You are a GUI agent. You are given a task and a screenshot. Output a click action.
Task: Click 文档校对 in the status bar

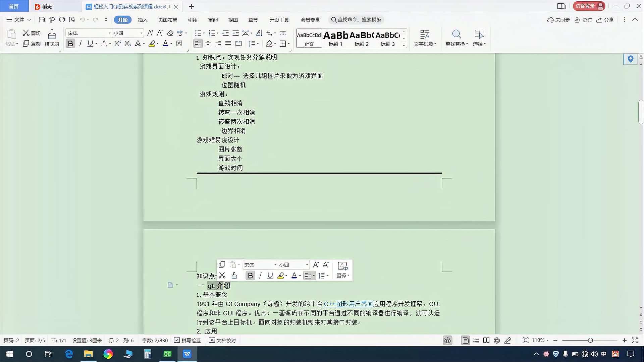(x=222, y=340)
